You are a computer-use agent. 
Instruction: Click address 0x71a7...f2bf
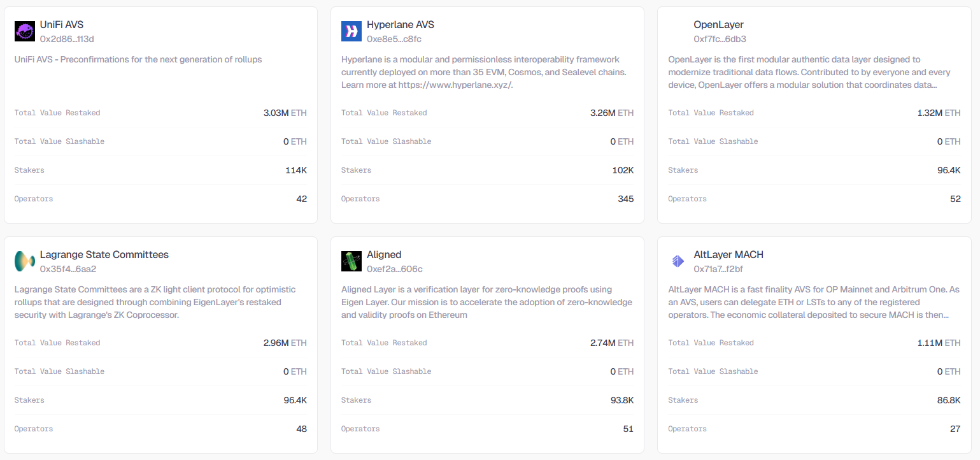point(718,269)
